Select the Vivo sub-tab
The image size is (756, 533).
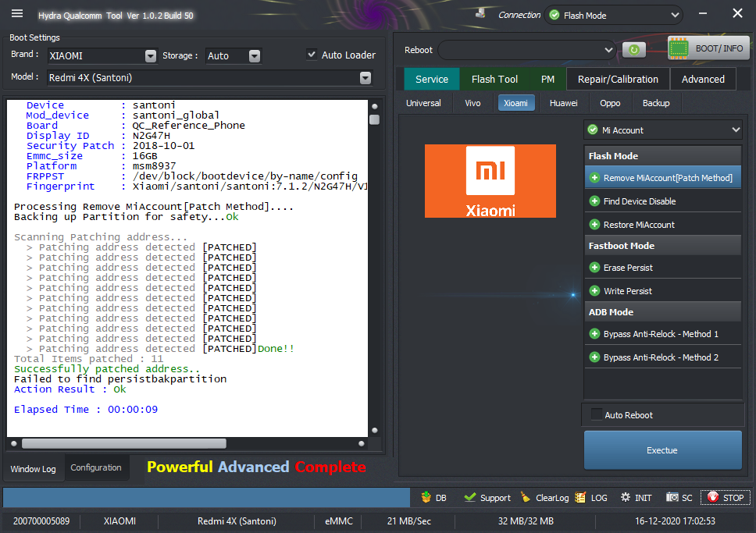[x=472, y=103]
